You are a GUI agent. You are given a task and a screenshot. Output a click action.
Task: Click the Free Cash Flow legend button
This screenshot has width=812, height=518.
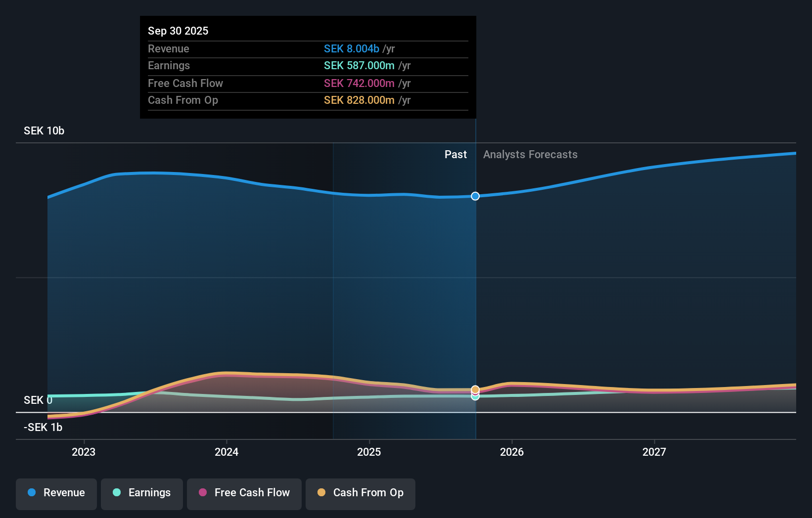click(244, 493)
